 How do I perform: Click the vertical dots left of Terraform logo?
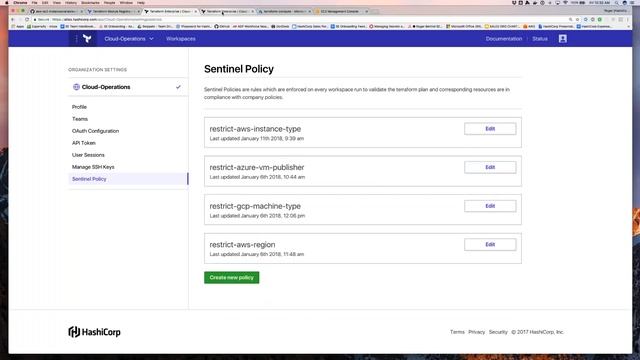pyautogui.click(x=76, y=39)
